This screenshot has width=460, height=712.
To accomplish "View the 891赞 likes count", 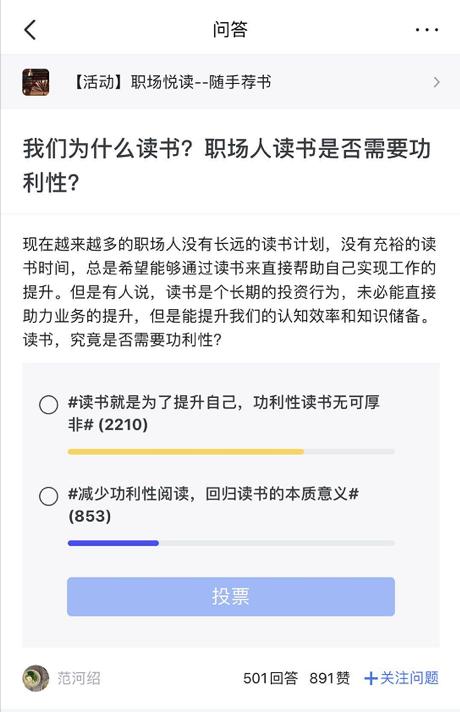I will coord(330,678).
